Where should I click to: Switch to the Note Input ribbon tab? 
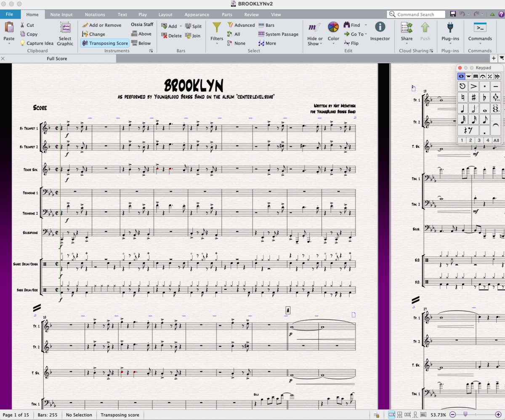(61, 14)
